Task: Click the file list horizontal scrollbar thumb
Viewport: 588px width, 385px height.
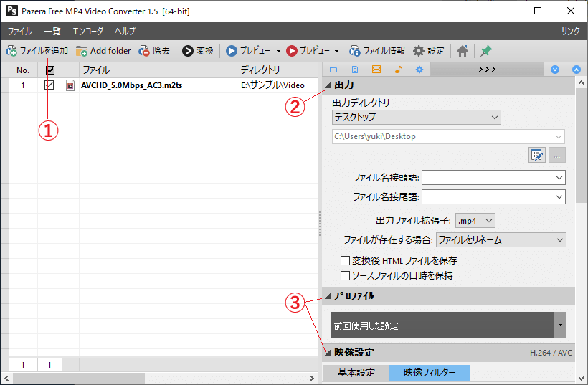Action: [x=79, y=379]
